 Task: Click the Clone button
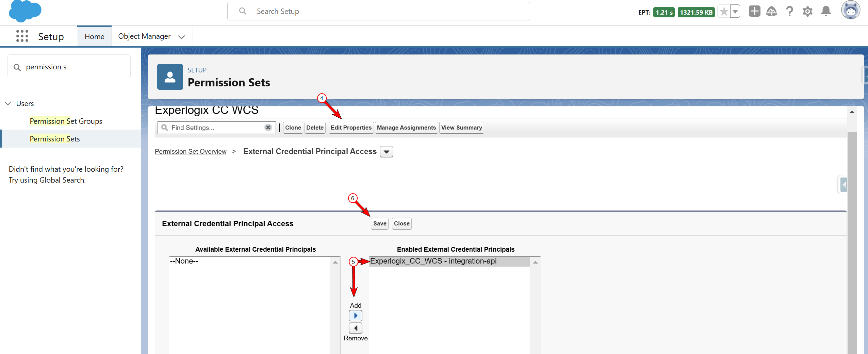click(x=293, y=128)
